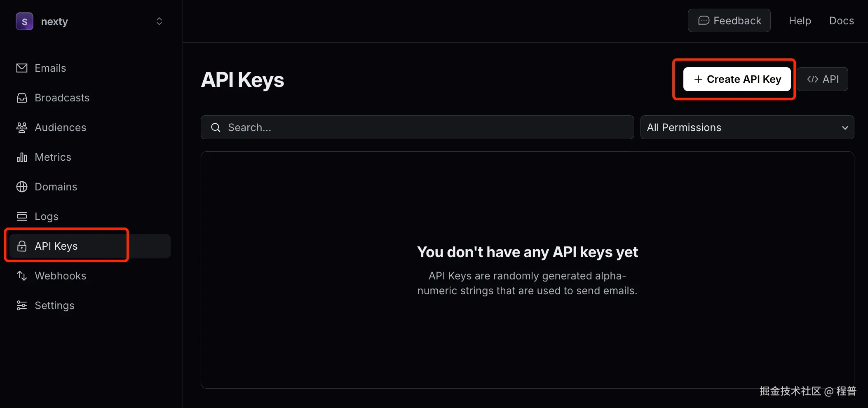Click the purple S workspace avatar
The image size is (868, 408).
tap(24, 21)
